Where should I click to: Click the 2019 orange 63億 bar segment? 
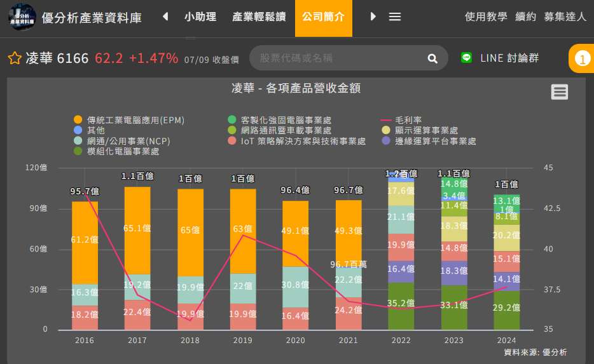243,231
